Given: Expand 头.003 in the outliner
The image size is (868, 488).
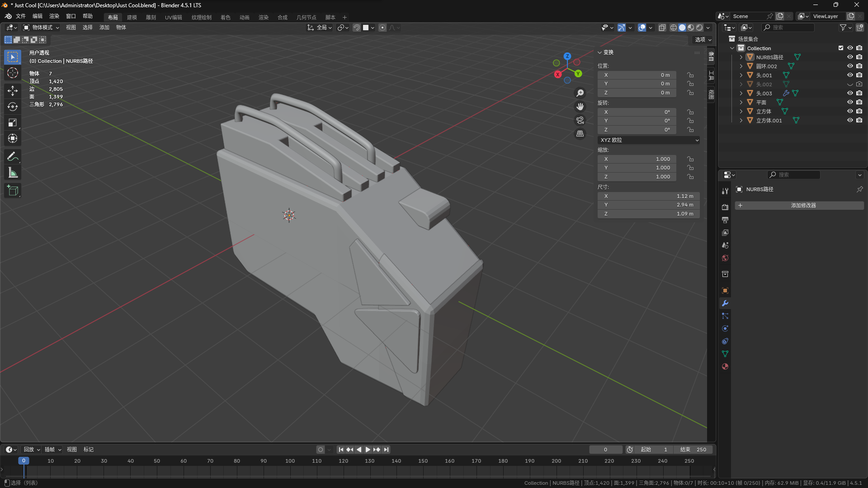Looking at the screenshot, I should [x=741, y=93].
